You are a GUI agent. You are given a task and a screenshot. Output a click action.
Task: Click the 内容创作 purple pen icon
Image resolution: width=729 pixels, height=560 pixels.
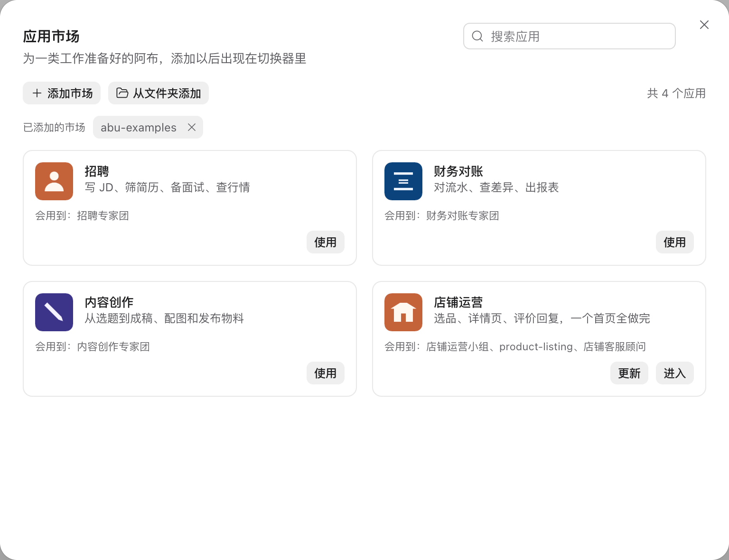pyautogui.click(x=54, y=312)
